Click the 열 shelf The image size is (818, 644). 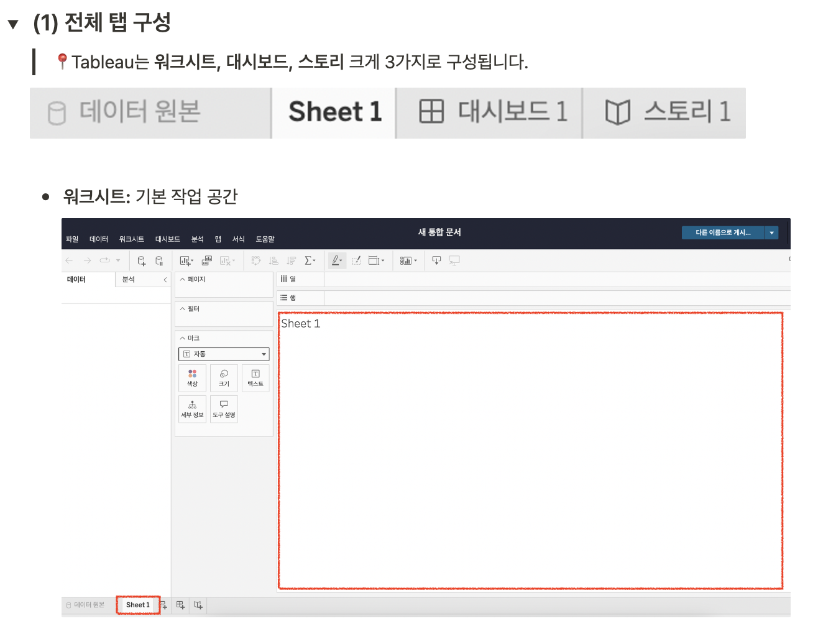point(533,279)
